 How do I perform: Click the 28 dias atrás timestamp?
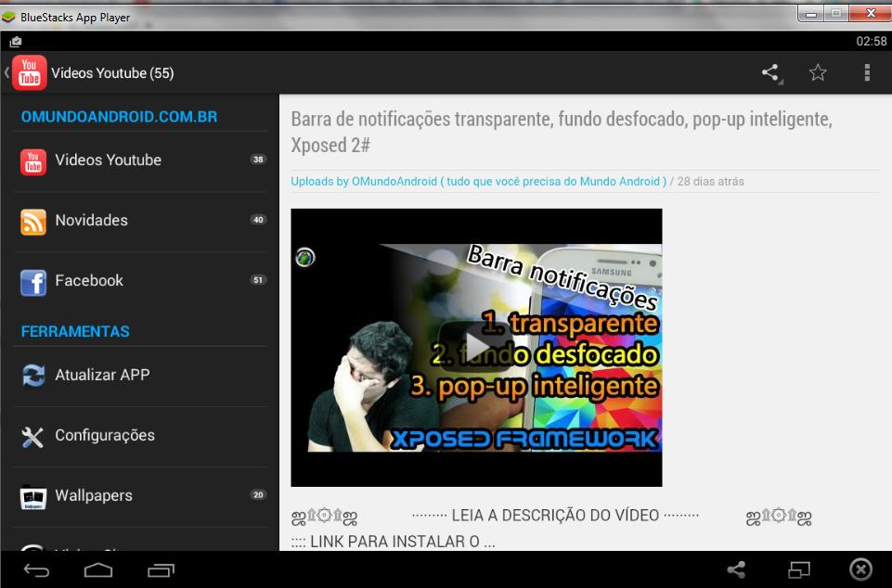click(710, 182)
